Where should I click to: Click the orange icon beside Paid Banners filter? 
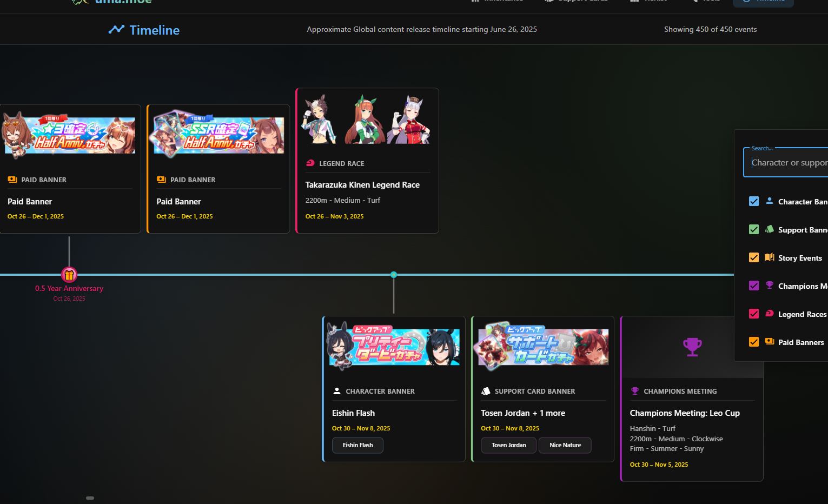pyautogui.click(x=770, y=342)
